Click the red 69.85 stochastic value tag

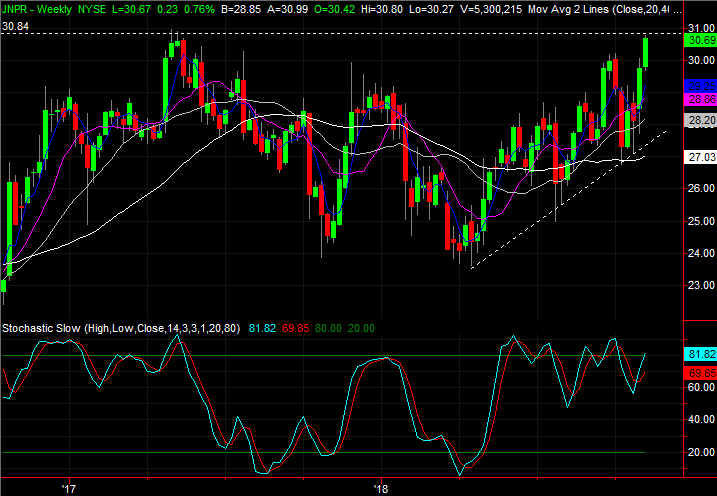pyautogui.click(x=698, y=372)
